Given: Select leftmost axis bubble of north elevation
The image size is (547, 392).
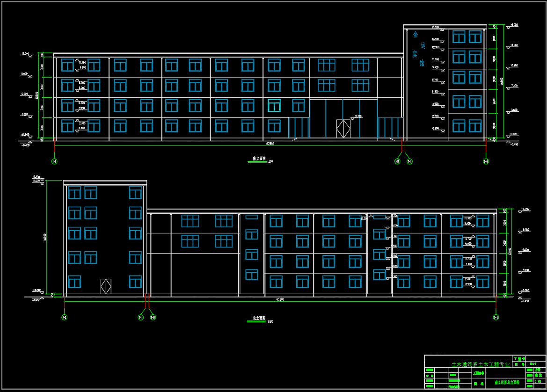Looking at the screenshot, I should click(x=65, y=317).
